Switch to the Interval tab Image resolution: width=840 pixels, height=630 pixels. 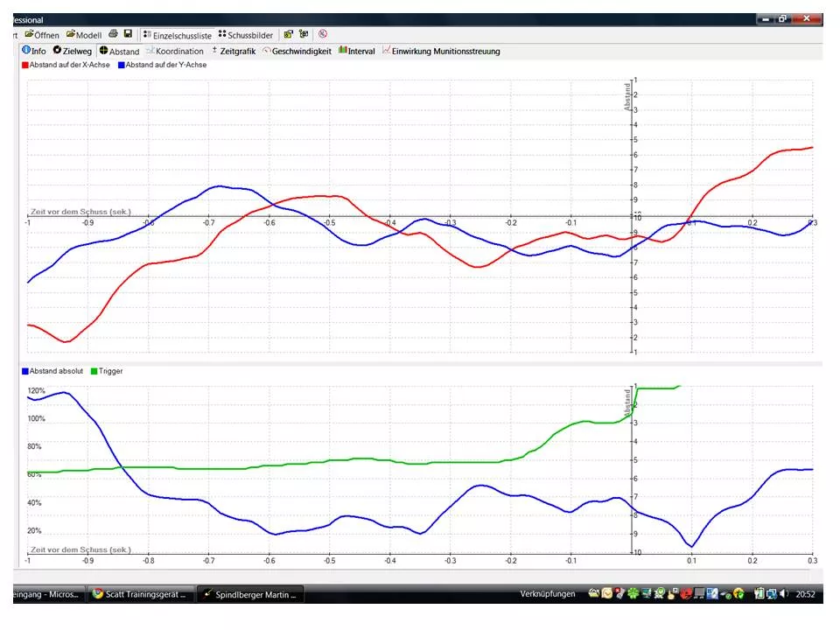356,51
